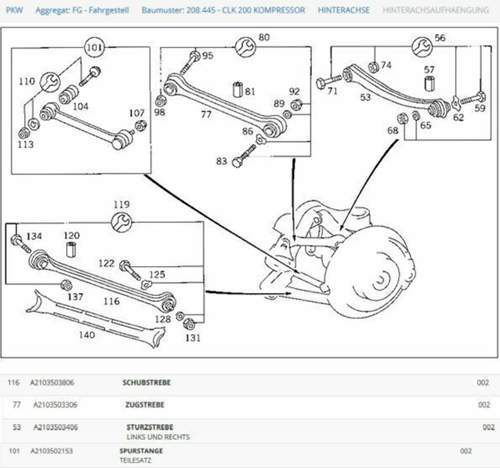Click position number 53 in parts list
Viewport: 500px width, 468px height.
(17, 427)
